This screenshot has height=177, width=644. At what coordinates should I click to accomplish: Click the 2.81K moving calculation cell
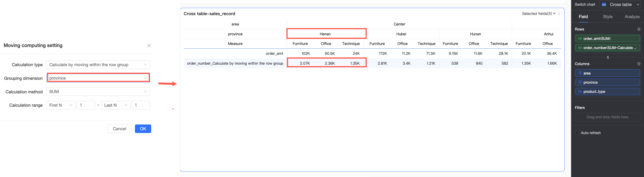point(382,63)
